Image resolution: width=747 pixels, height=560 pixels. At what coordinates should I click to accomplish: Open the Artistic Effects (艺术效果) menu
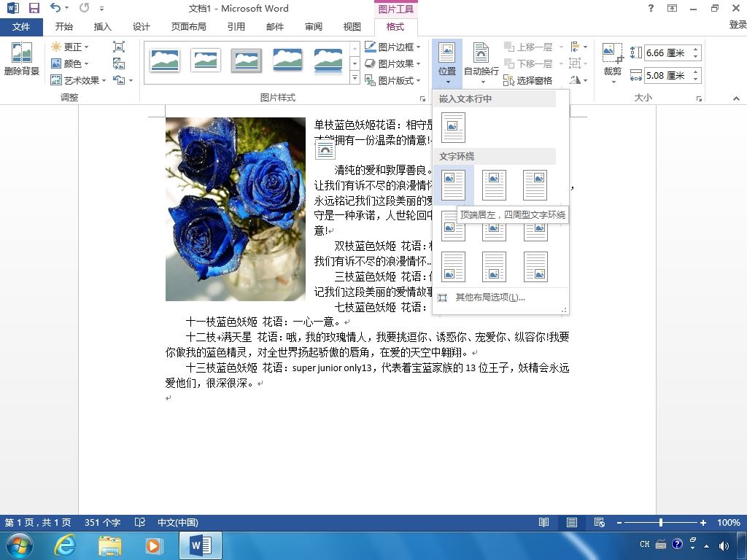(x=79, y=80)
